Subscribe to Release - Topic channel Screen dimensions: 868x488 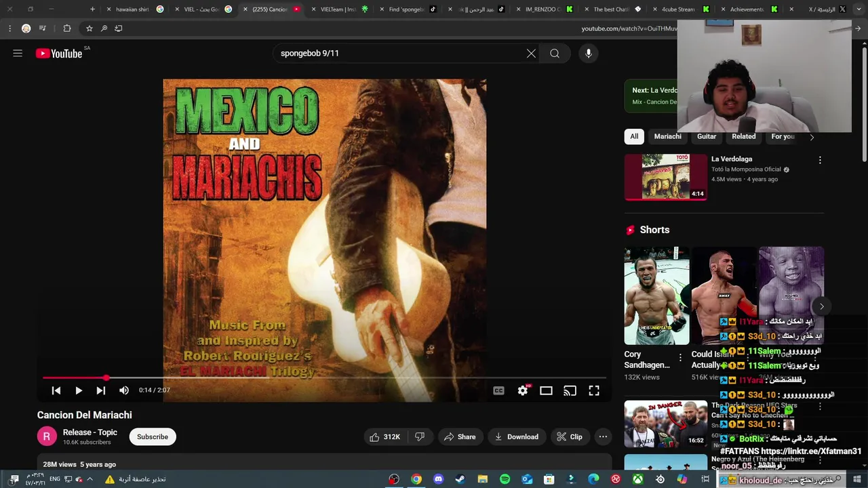click(153, 437)
